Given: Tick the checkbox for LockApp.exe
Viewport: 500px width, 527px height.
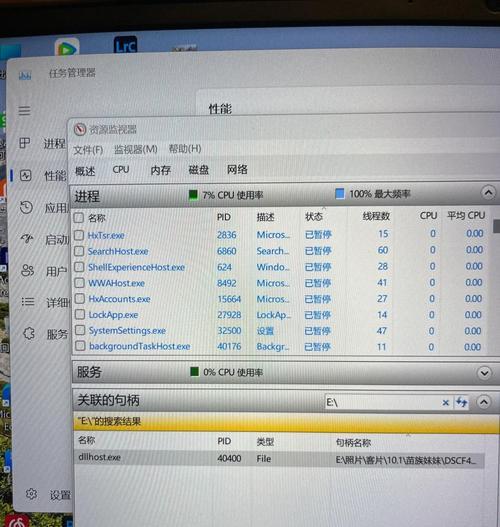Looking at the screenshot, I should coord(80,314).
